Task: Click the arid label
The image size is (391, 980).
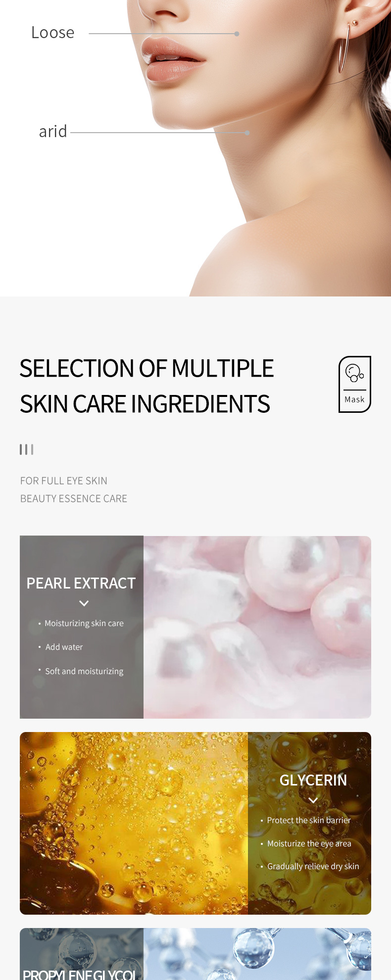Action: (x=53, y=132)
